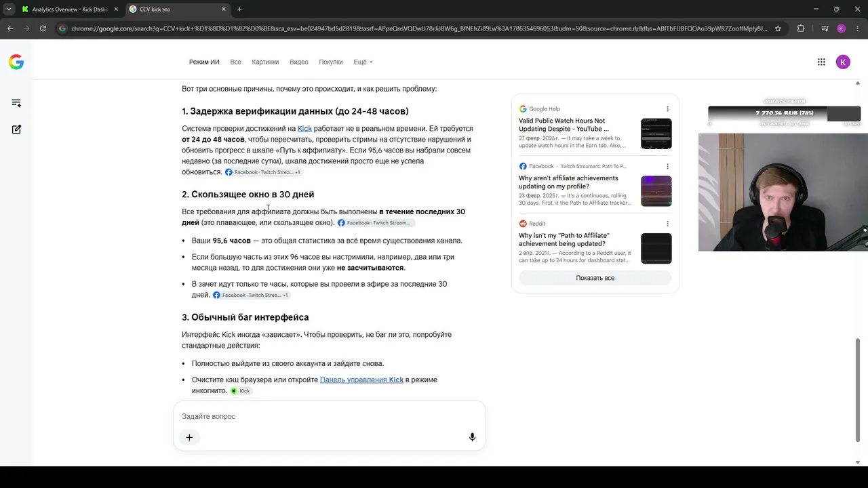Open the Google logo home link

[16, 62]
